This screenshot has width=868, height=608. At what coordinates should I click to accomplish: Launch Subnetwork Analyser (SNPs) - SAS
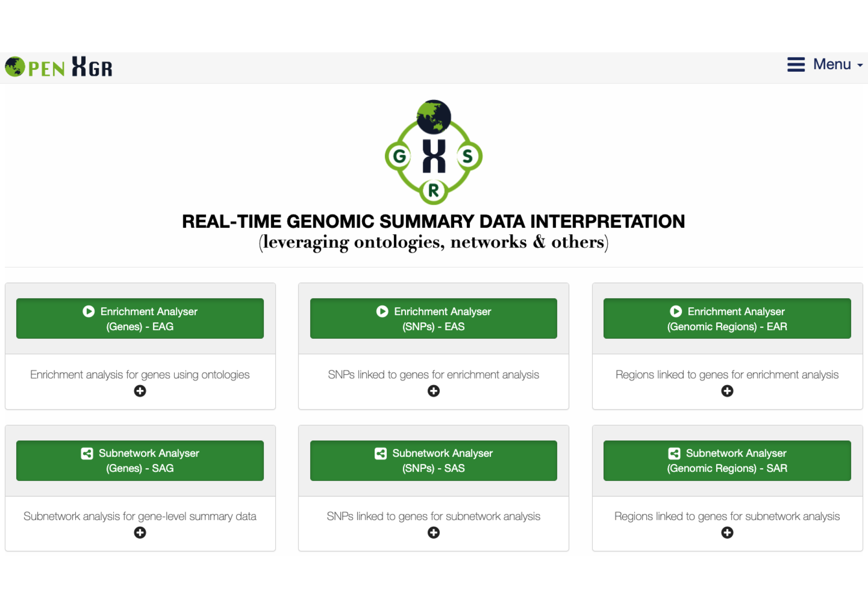tap(433, 460)
